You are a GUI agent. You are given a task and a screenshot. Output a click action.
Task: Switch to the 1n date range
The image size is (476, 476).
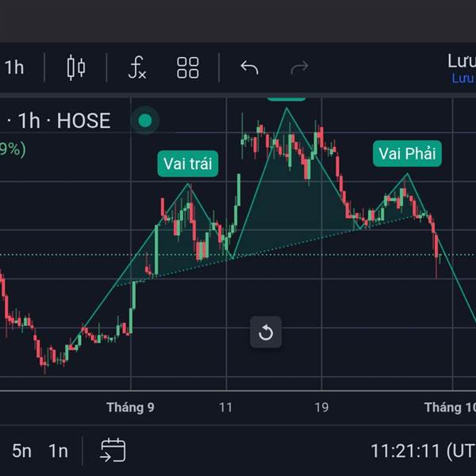(58, 451)
